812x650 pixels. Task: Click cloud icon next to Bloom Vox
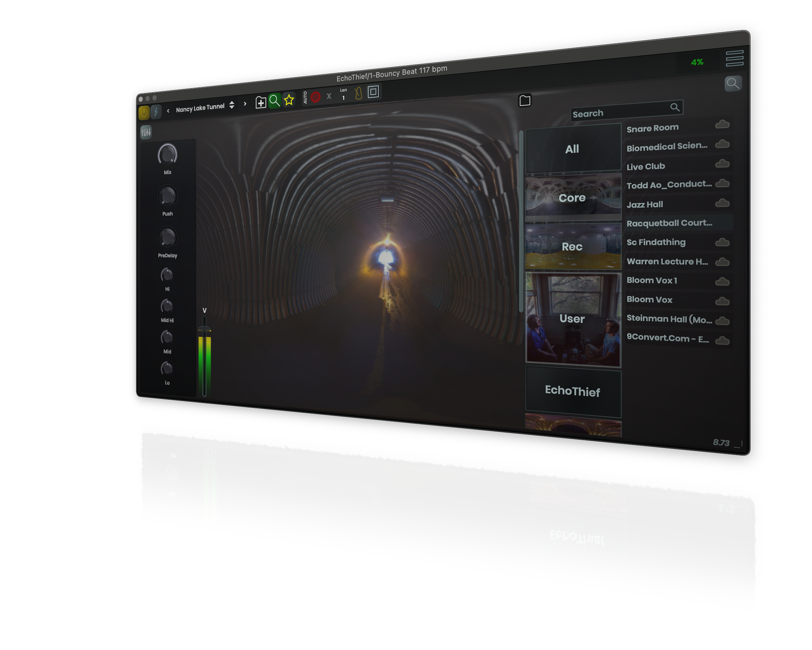(722, 301)
